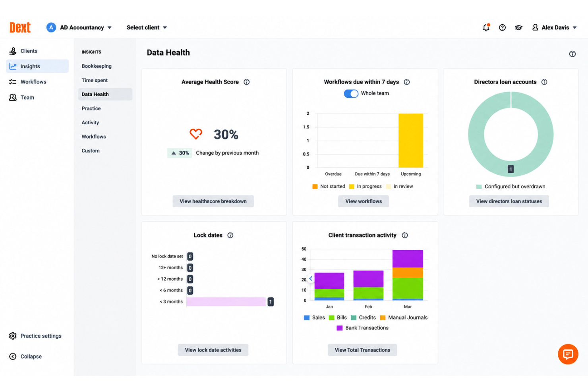Screen dimensions: 588x392
Task: Open Activity insights
Action: tap(90, 123)
